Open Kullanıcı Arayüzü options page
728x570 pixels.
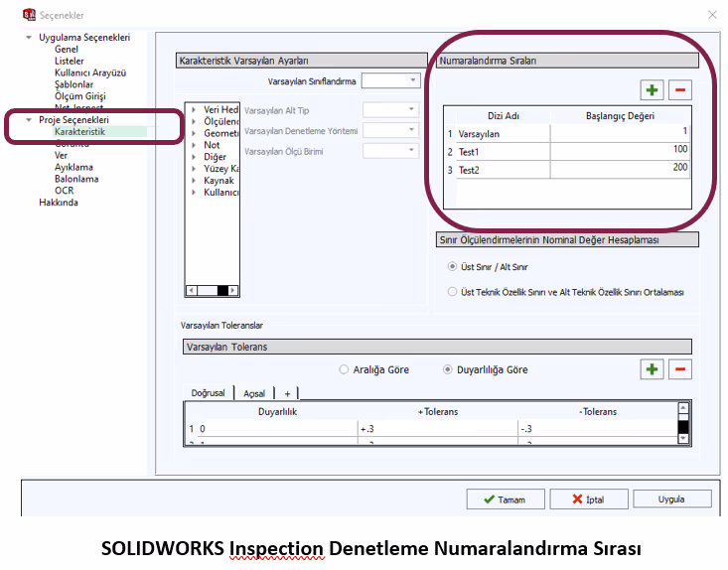click(90, 72)
